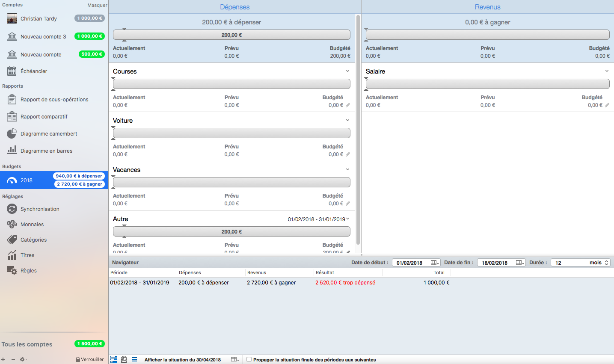Edit the Salaire budgeted amount pencil
614x364 pixels.
607,105
